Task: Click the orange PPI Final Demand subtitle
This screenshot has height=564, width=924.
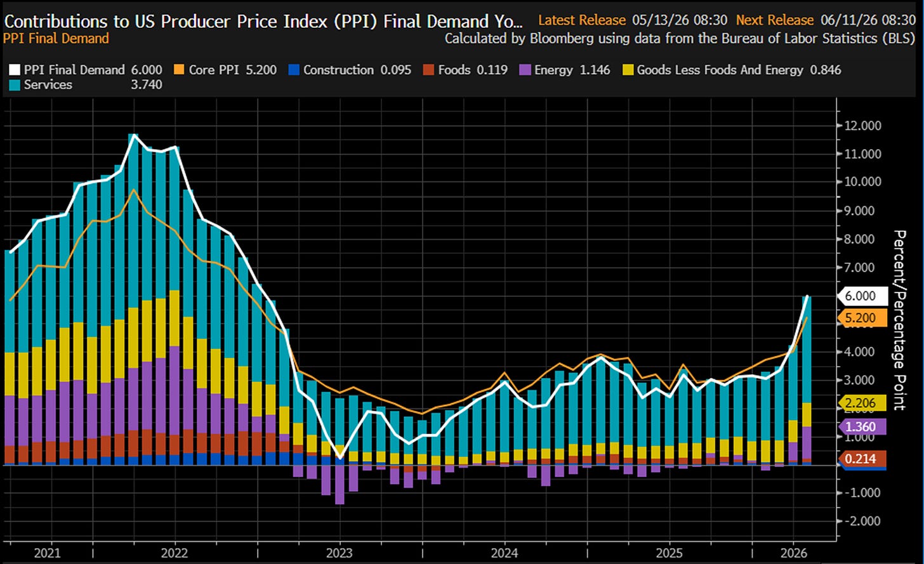Action: tap(56, 38)
